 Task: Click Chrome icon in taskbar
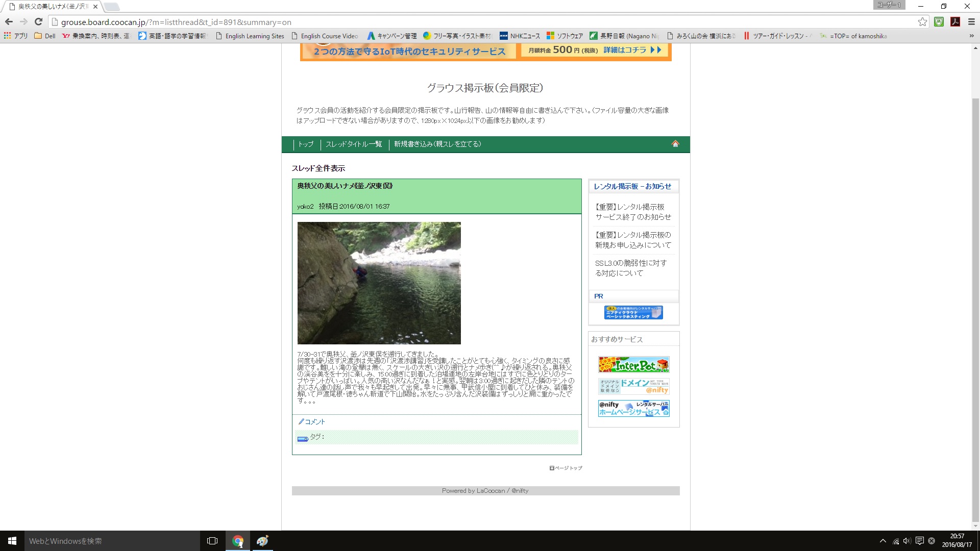pyautogui.click(x=238, y=541)
